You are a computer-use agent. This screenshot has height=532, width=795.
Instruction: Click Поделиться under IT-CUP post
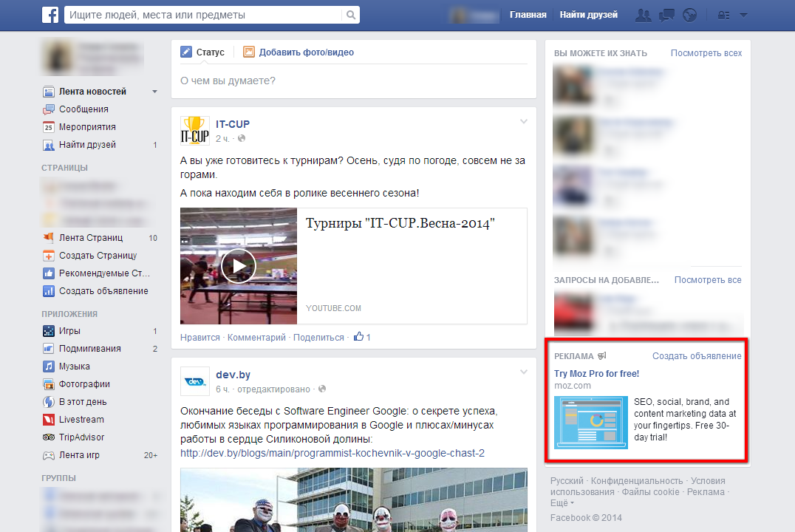(x=318, y=338)
